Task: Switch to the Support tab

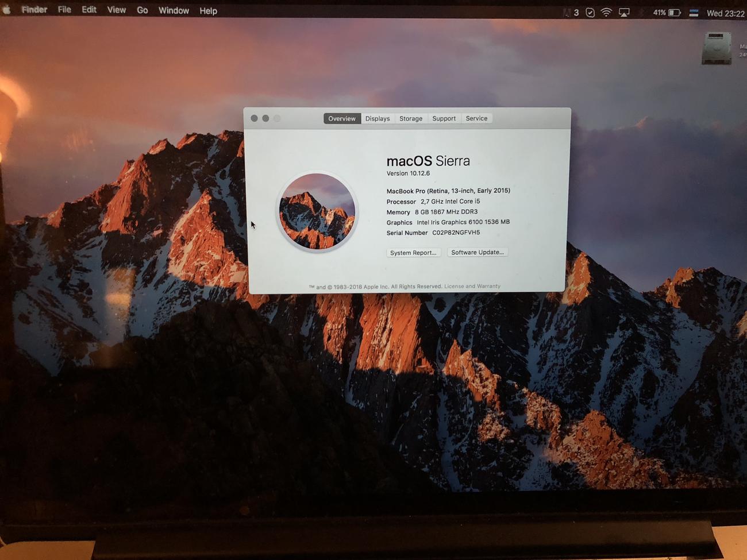Action: pos(444,118)
